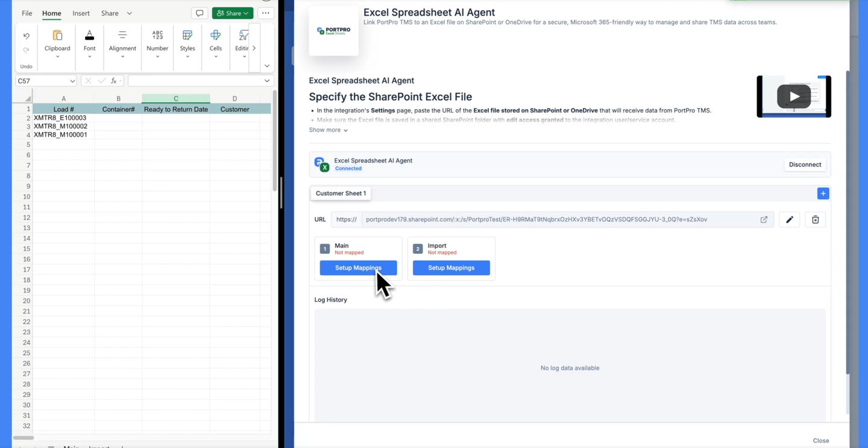Select cell containing XMTR8_E100003

63,118
